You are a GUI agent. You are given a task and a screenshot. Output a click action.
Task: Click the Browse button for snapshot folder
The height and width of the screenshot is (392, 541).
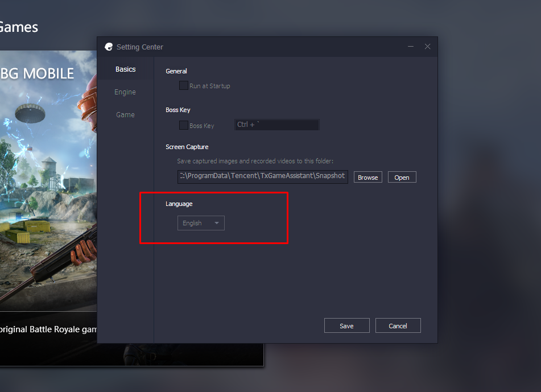tap(368, 178)
